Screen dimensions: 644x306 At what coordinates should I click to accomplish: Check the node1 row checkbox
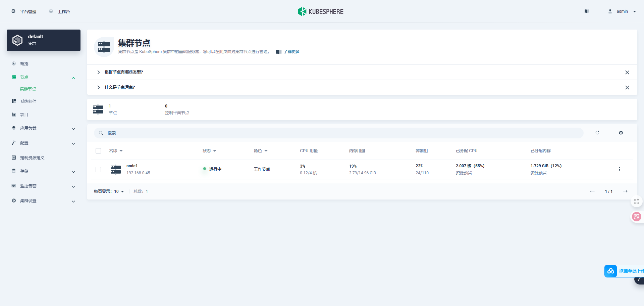point(98,170)
